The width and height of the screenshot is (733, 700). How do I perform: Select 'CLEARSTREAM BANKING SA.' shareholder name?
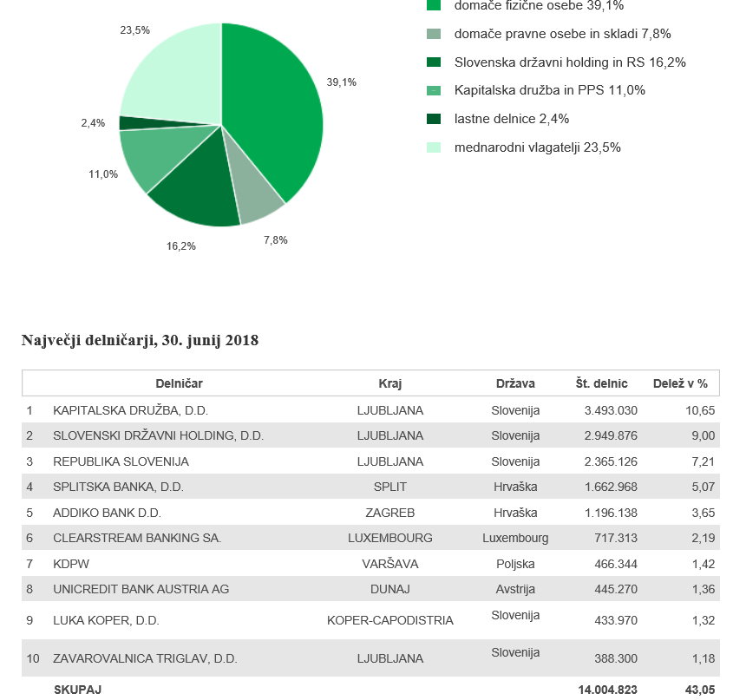click(x=137, y=538)
